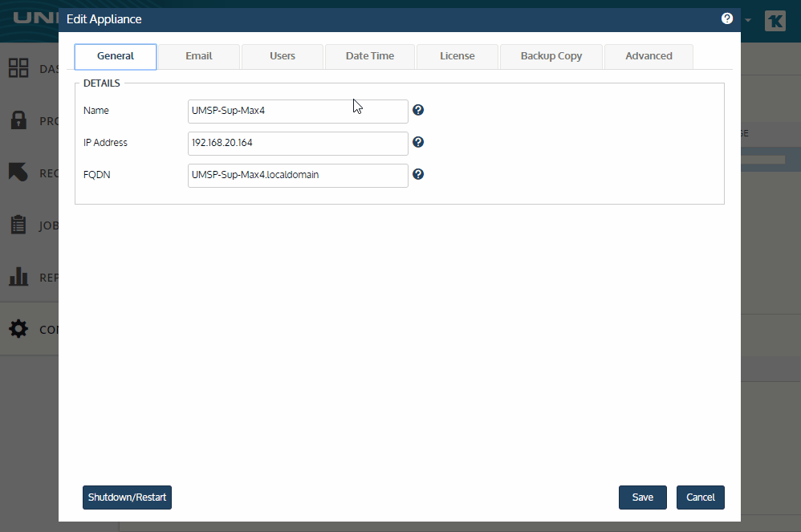Open help for the IP Address field
Viewport: 801px width, 532px height.
click(x=418, y=142)
